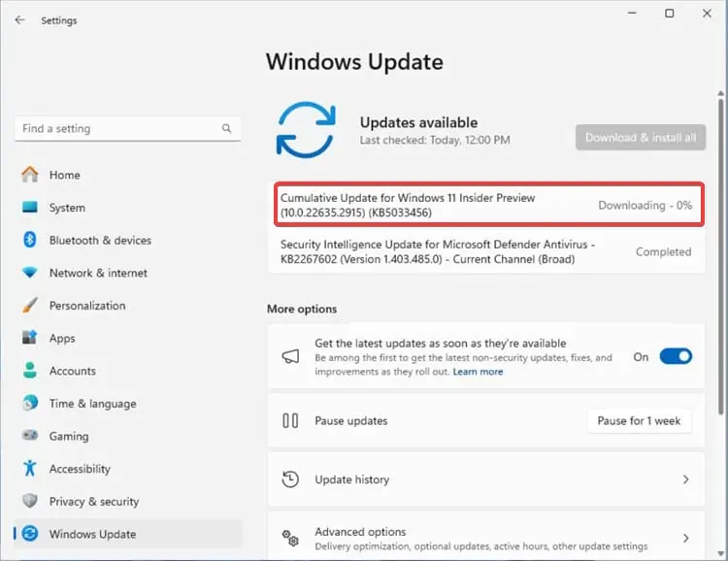
Task: Click the Network wifi icon
Action: pyautogui.click(x=30, y=272)
